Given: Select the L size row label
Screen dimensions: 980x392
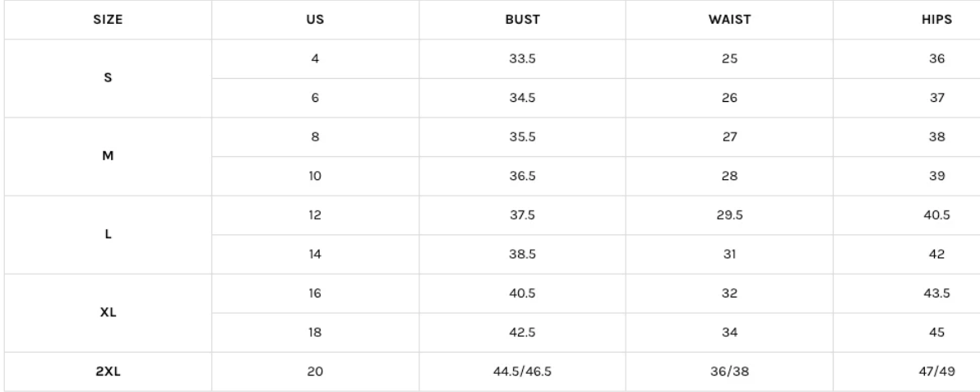Looking at the screenshot, I should tap(108, 235).
